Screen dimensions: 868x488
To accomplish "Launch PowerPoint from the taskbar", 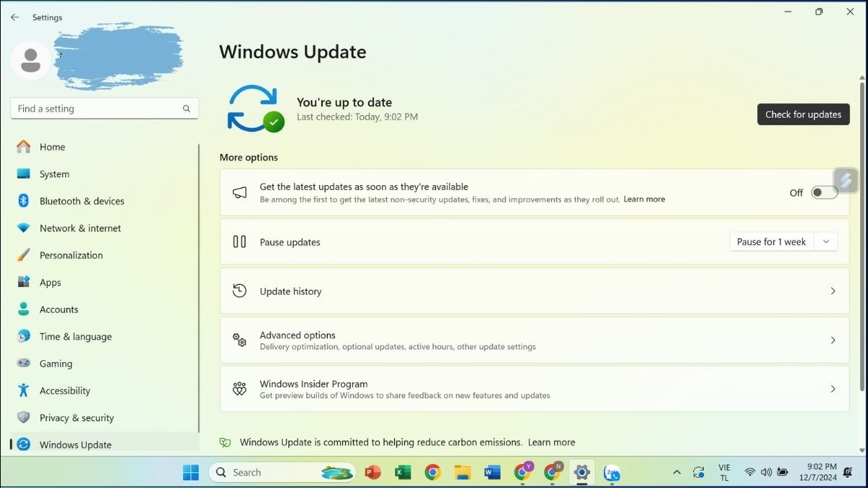I will point(373,472).
